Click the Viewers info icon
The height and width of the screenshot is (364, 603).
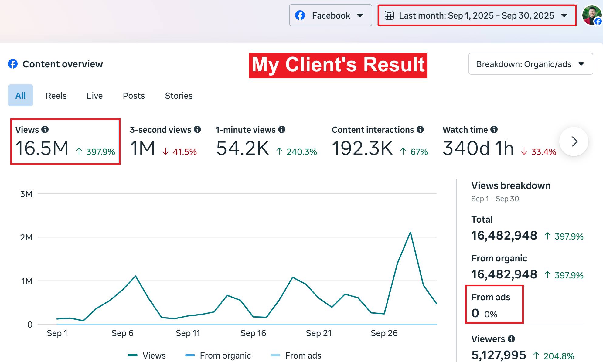[511, 339]
